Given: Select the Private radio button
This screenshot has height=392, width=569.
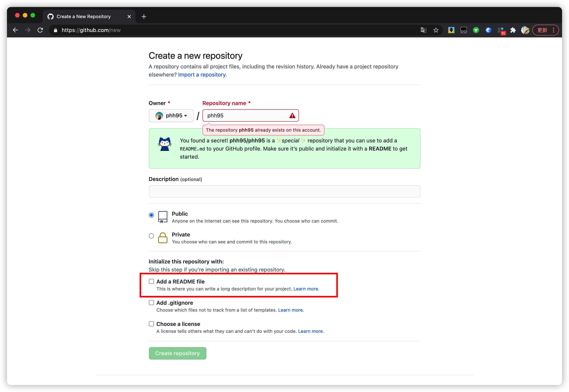Looking at the screenshot, I should (151, 236).
